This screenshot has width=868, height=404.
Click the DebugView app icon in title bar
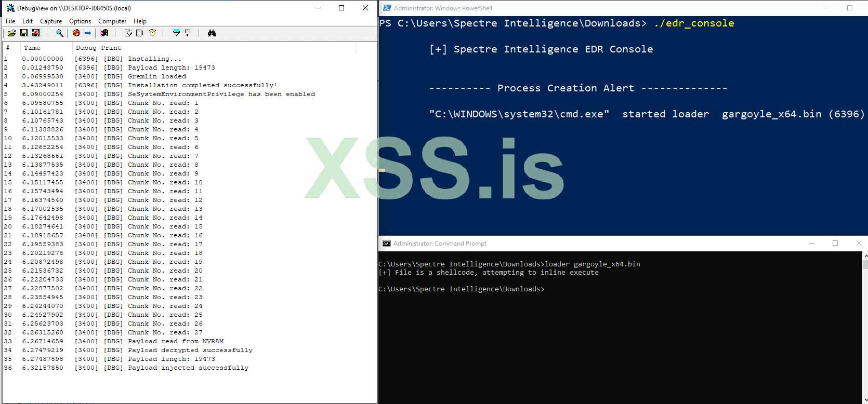10,8
